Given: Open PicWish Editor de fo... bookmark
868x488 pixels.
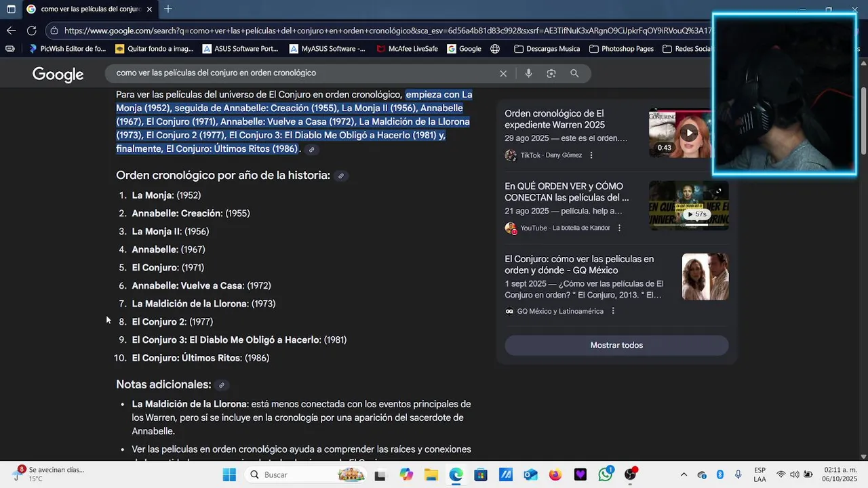Looking at the screenshot, I should click(x=67, y=49).
